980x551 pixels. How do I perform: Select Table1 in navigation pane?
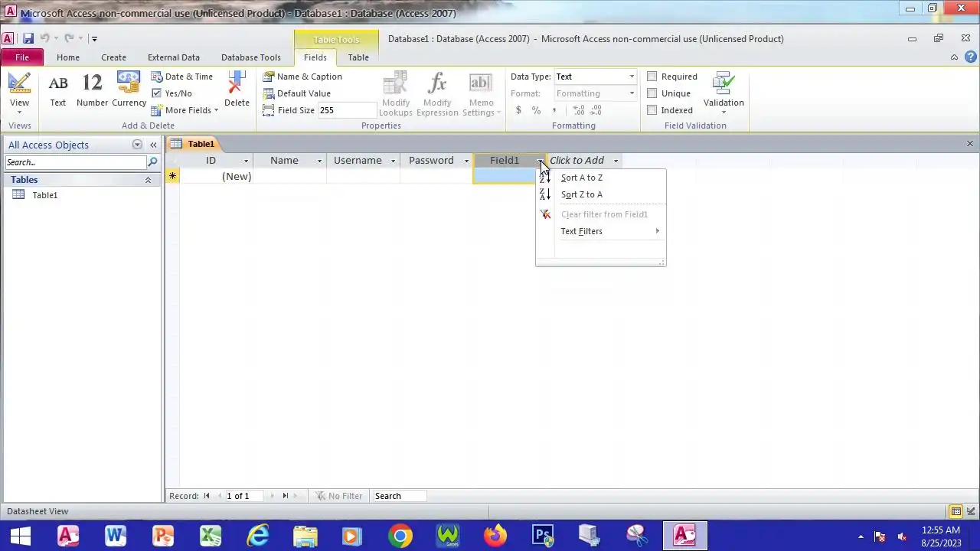(45, 195)
